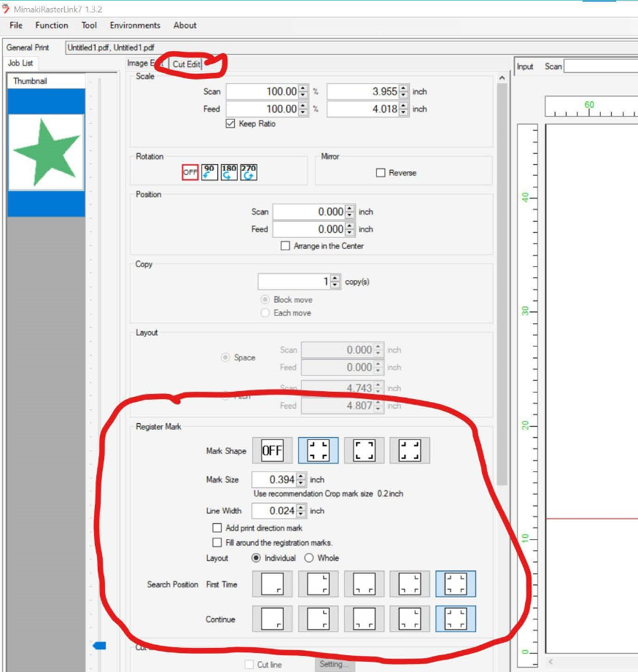Screen dimensions: 638x672
Task: Select Individual layout radio button
Action: (x=256, y=558)
